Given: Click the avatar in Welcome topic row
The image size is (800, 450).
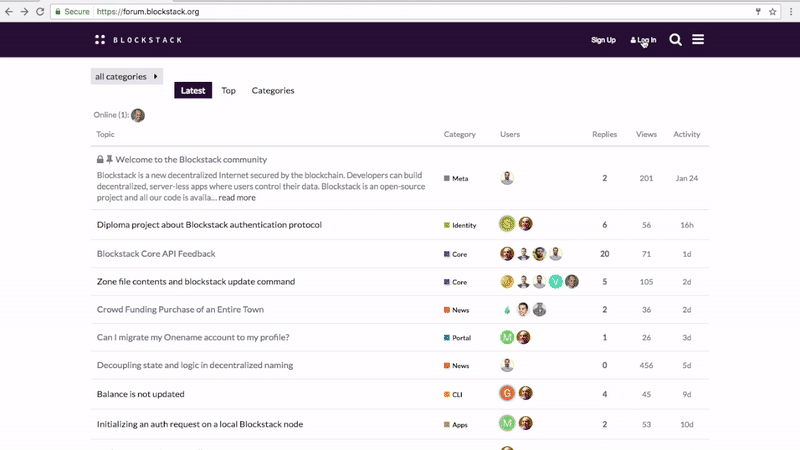Looking at the screenshot, I should [x=507, y=178].
